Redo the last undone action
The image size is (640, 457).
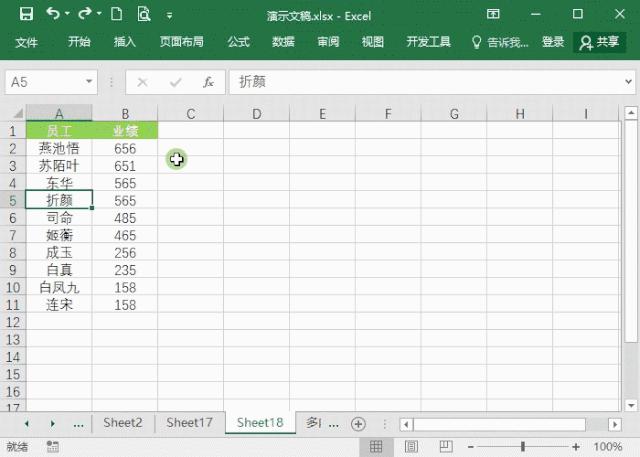tap(84, 14)
